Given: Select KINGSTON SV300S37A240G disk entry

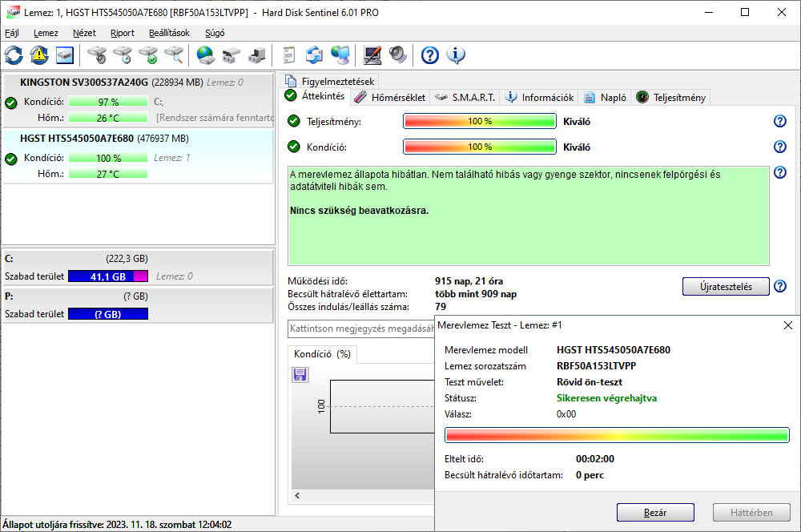Looking at the screenshot, I should (138, 99).
